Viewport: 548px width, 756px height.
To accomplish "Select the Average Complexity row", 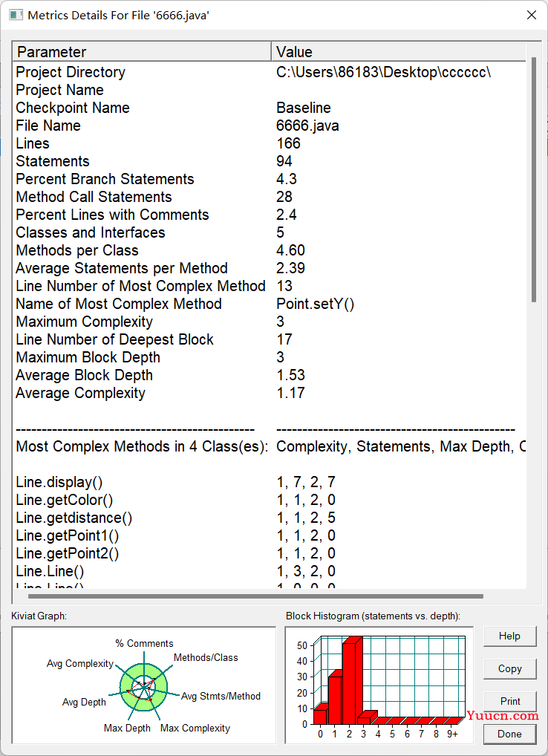I will click(270, 393).
